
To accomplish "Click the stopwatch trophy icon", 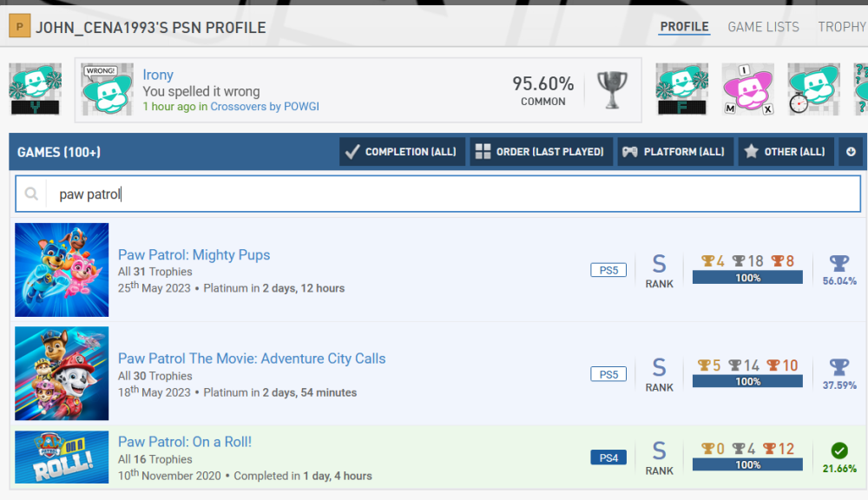I will point(813,89).
